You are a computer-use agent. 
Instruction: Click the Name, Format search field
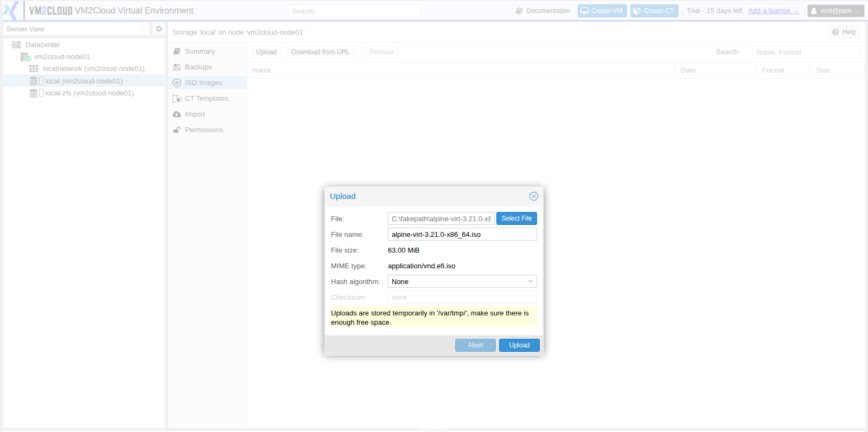tap(806, 52)
